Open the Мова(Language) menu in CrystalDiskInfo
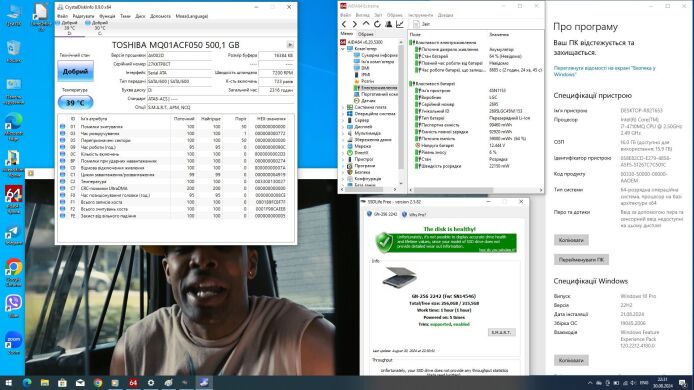Viewport: 694px width, 390px height. [192, 16]
